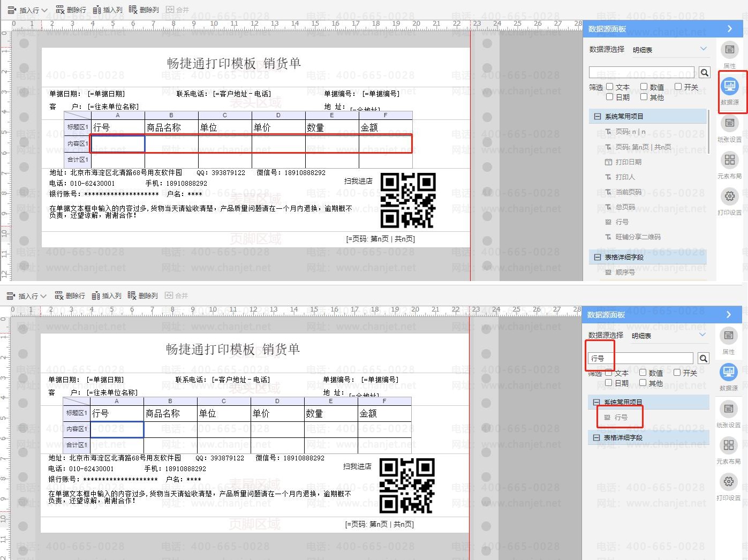Enable the 日期 filter checkbox in the bottom view
This screenshot has width=748, height=560.
pyautogui.click(x=608, y=383)
